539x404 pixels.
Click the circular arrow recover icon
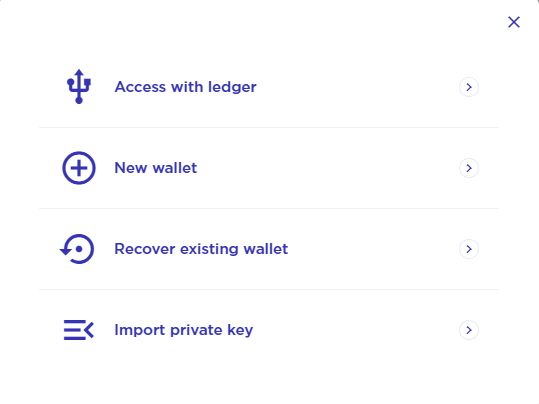click(x=77, y=249)
